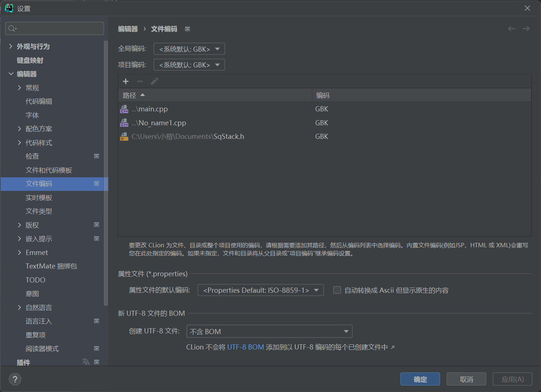This screenshot has width=541, height=392.
Task: Navigate forward with the right arrow
Action: [x=526, y=29]
